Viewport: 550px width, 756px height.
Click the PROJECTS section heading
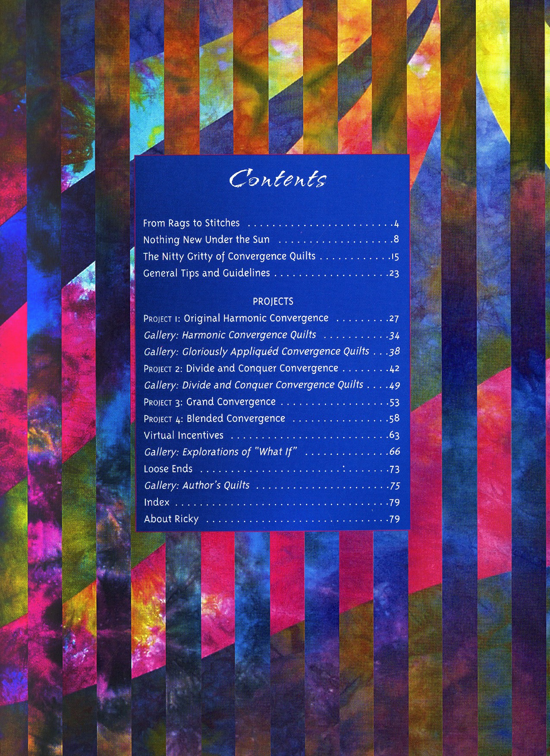click(273, 301)
